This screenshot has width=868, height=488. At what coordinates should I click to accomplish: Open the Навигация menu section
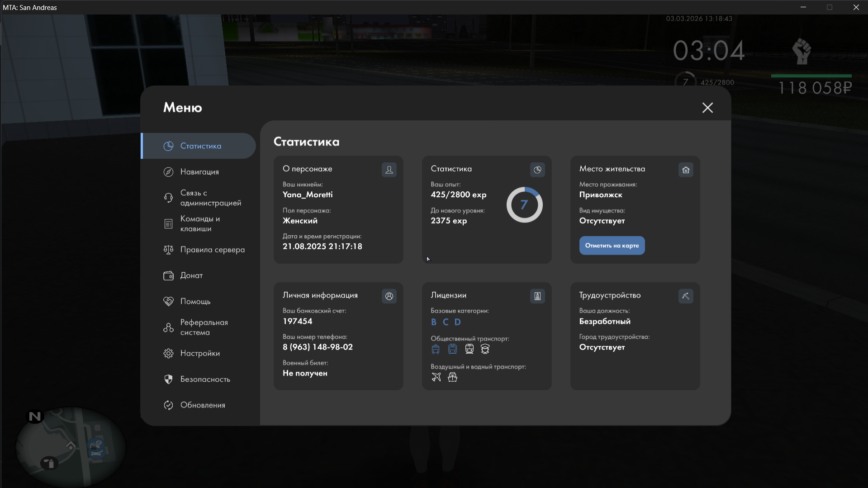coord(199,172)
